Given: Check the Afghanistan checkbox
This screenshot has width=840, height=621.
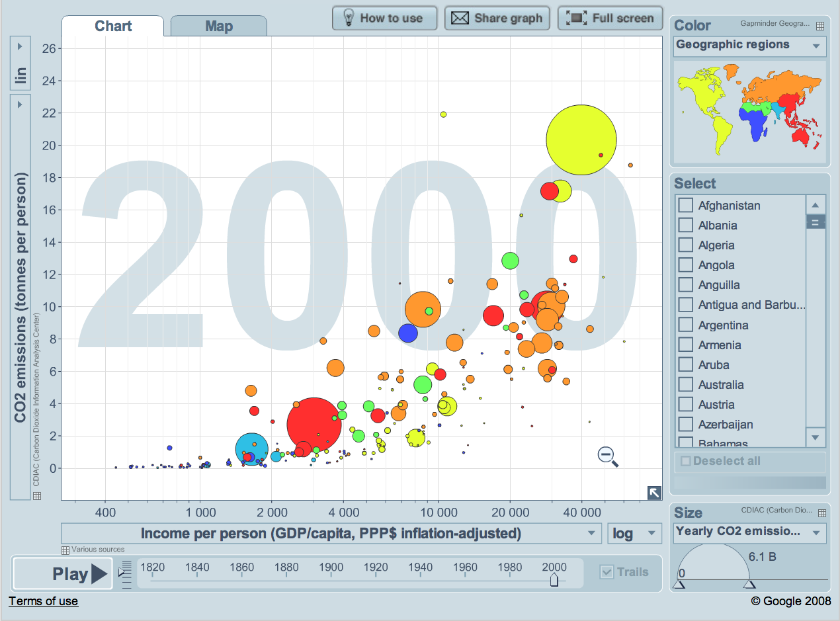Looking at the screenshot, I should [x=686, y=206].
